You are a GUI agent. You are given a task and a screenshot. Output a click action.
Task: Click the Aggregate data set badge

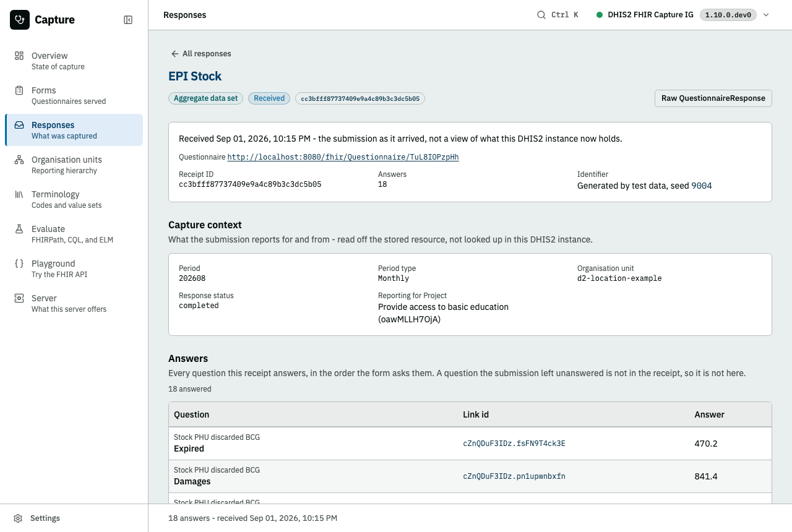(206, 98)
